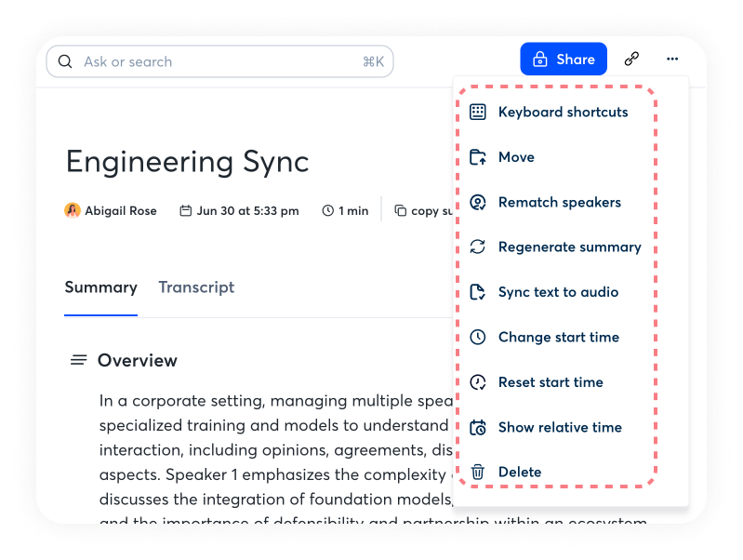Select Keyboard shortcuts menu item
743x560 pixels.
click(564, 112)
